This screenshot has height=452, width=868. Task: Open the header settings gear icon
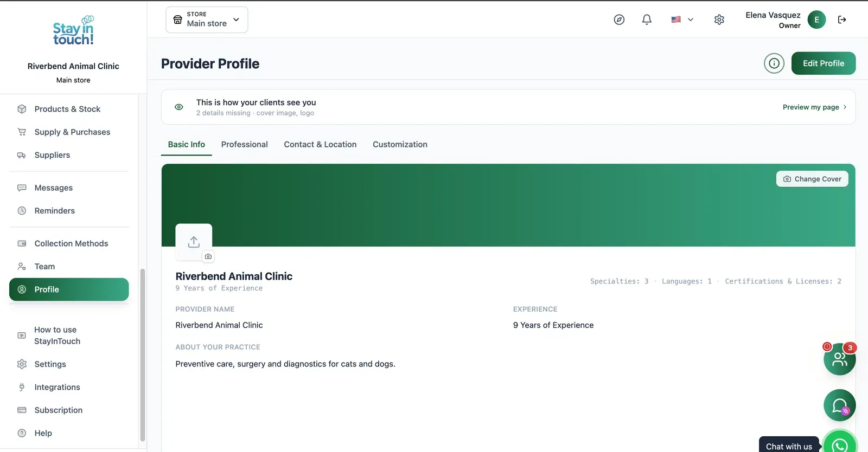click(719, 20)
